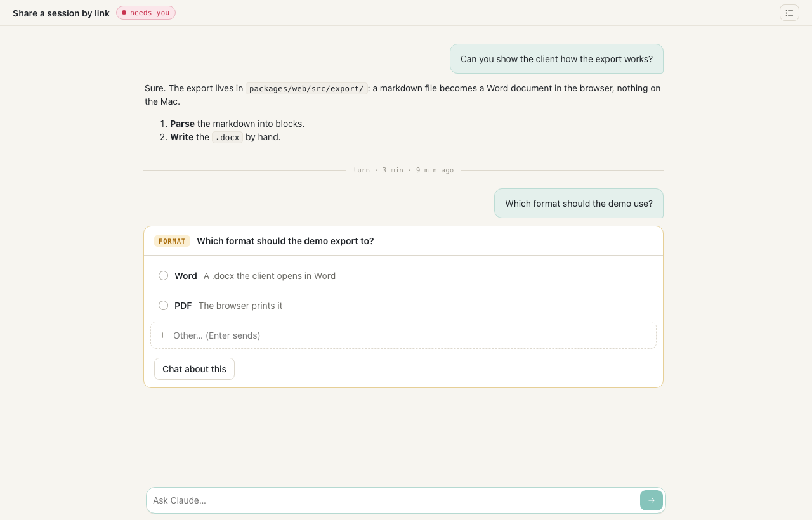
Task: Click the plus icon beside Other
Action: (162, 335)
